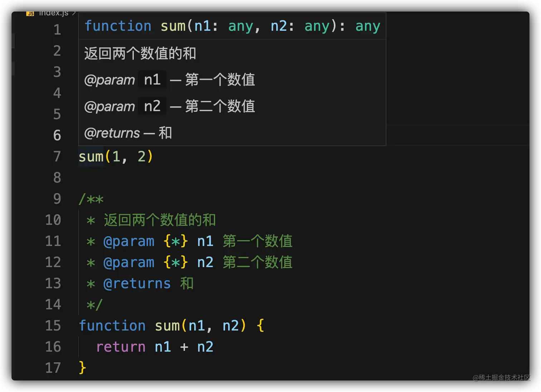
Task: Click the sum call on line 7
Action: click(x=91, y=157)
